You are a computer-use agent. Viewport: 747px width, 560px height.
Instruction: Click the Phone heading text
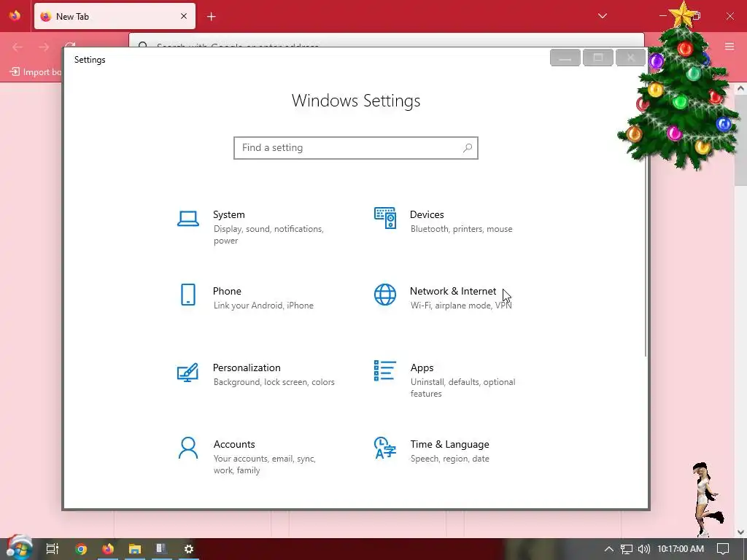coord(227,291)
